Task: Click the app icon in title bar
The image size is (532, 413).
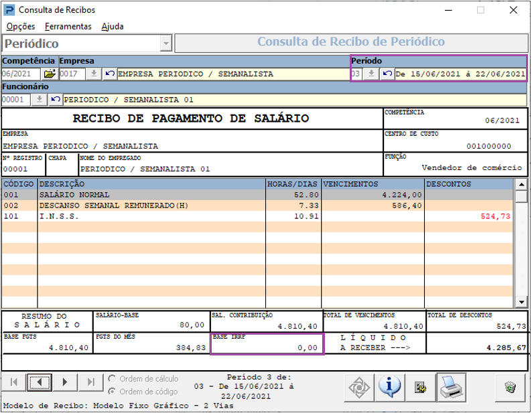Action: point(9,10)
